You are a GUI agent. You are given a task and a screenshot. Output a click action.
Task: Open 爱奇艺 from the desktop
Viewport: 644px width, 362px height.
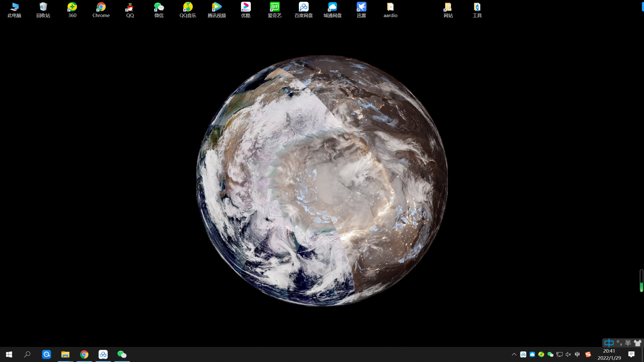click(274, 7)
